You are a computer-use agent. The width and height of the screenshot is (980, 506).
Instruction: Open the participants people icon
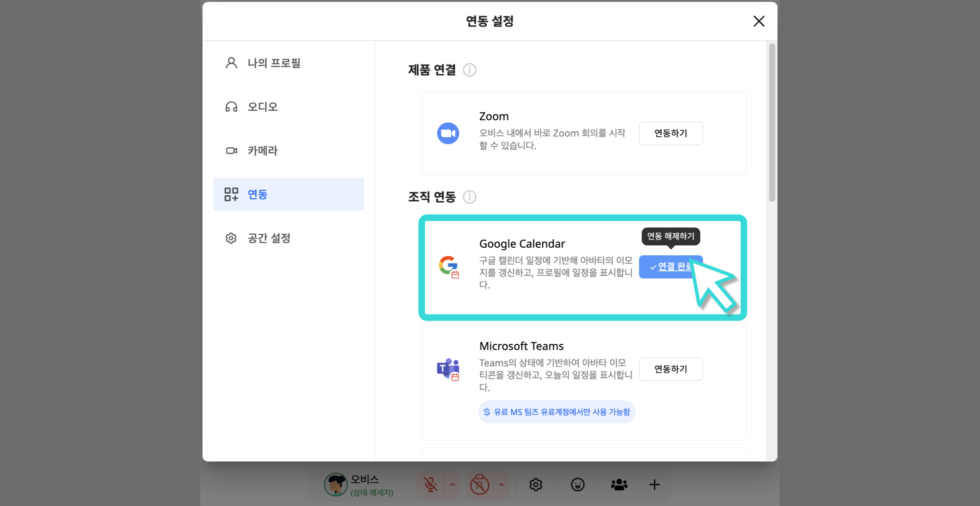pos(619,485)
